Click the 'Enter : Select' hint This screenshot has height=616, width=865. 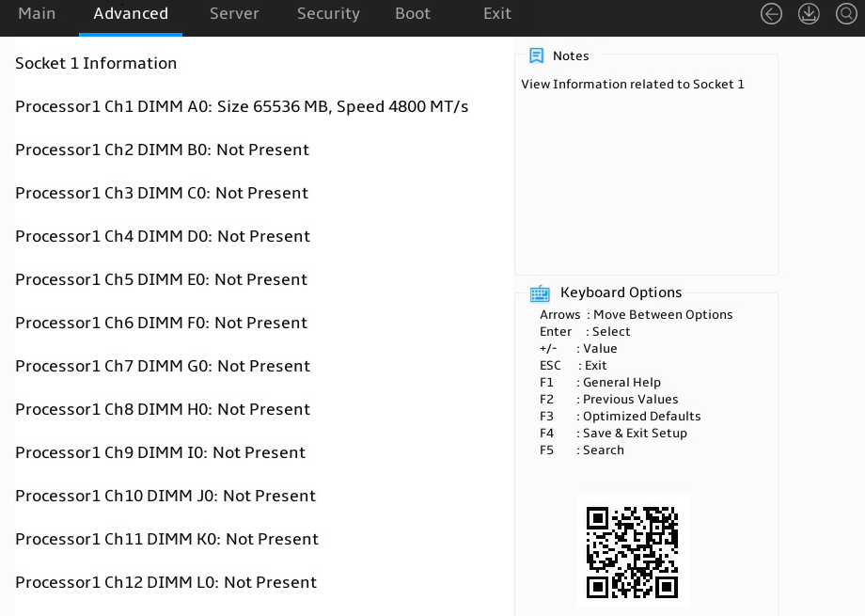[585, 332]
